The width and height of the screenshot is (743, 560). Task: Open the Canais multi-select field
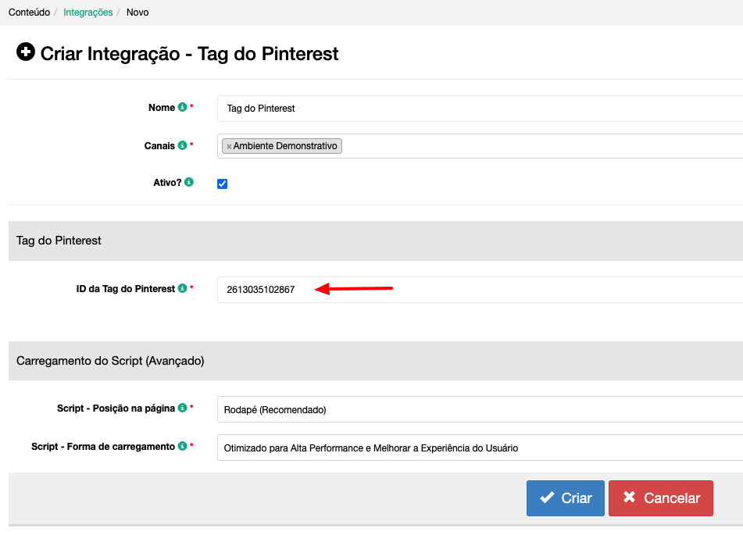(x=539, y=146)
